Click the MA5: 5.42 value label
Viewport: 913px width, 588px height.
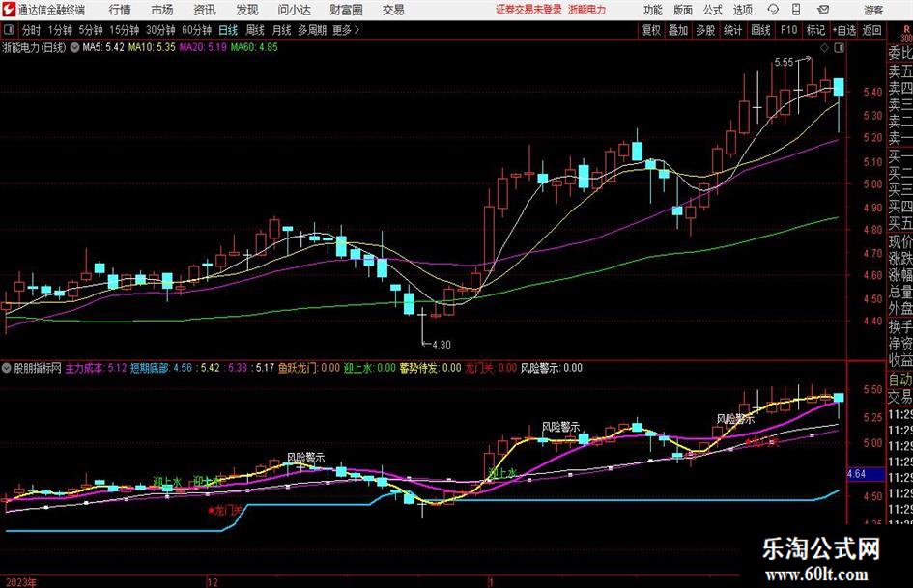pos(103,47)
